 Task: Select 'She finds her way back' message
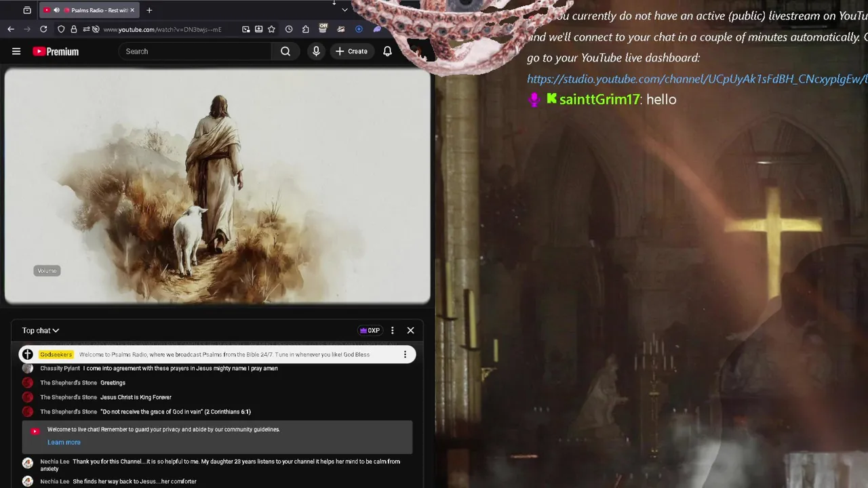pyautogui.click(x=134, y=481)
